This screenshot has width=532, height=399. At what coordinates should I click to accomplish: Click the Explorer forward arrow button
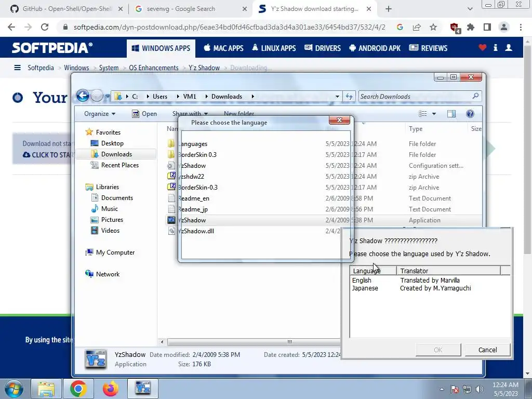pyautogui.click(x=97, y=96)
